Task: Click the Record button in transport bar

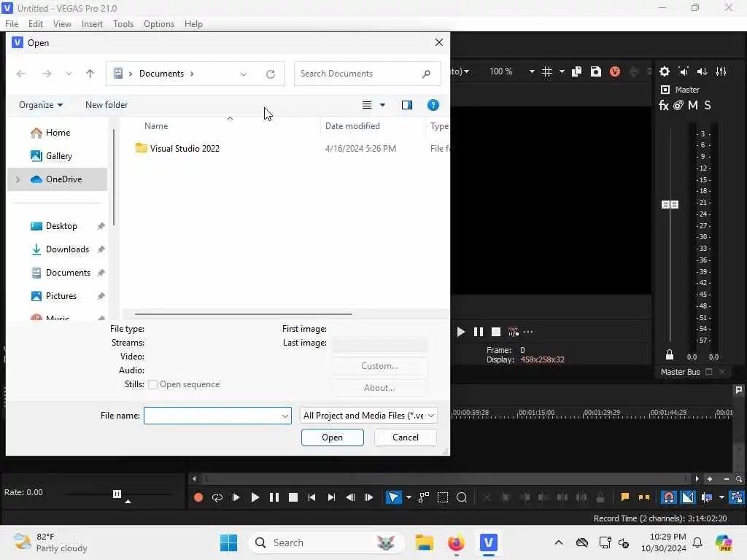Action: [198, 497]
